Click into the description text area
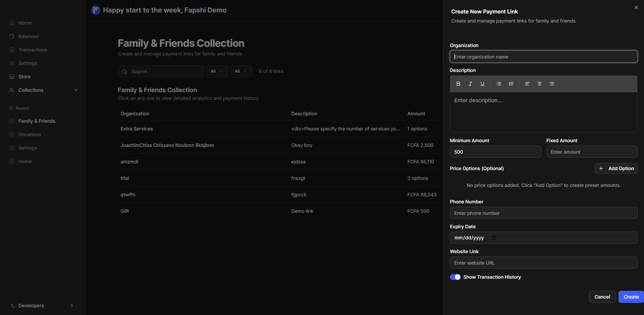The height and width of the screenshot is (315, 644). pos(544,112)
